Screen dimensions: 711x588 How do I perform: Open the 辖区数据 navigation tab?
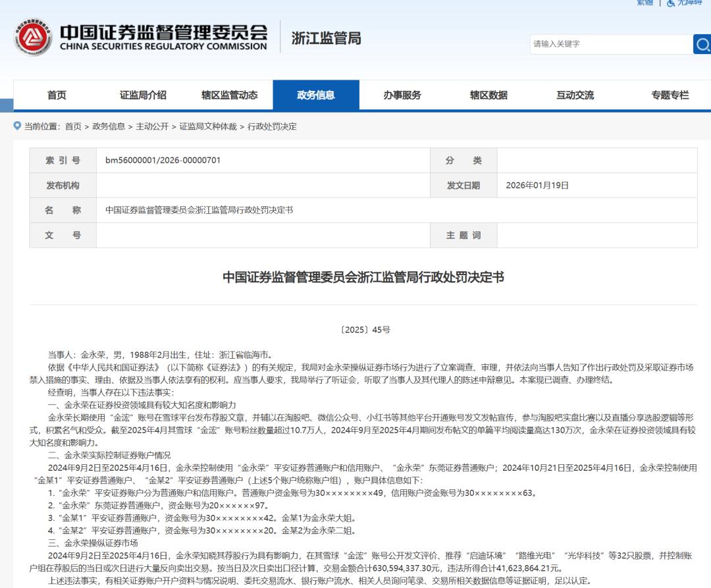pos(488,95)
